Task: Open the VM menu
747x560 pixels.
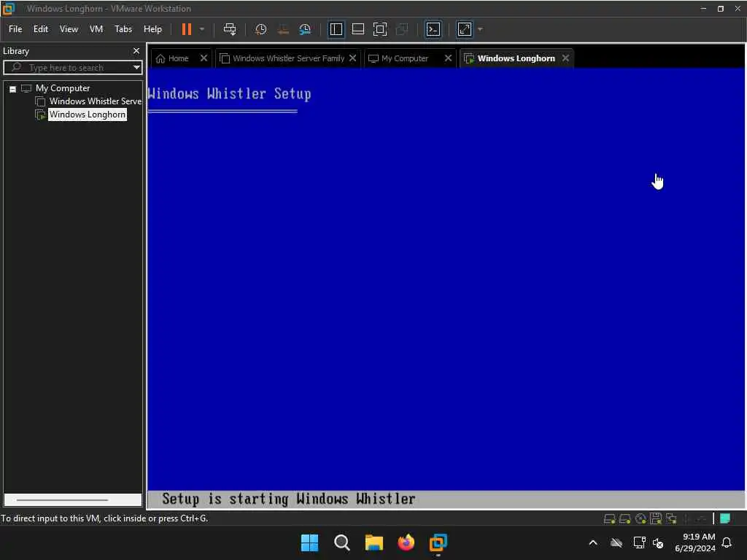Action: pos(96,29)
